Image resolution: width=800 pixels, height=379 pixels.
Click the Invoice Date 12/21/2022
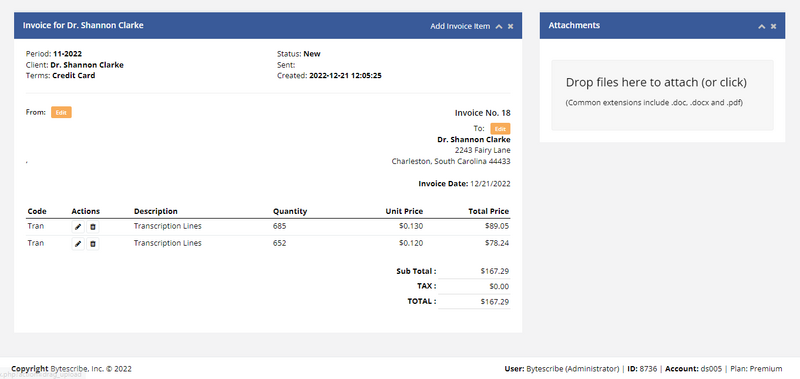[464, 184]
